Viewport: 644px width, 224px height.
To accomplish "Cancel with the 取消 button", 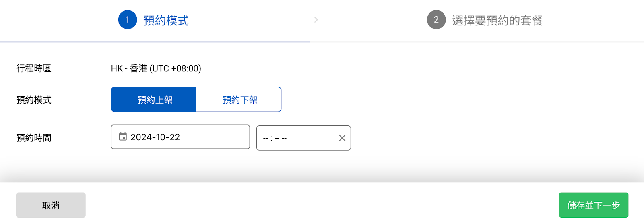I will (x=51, y=205).
